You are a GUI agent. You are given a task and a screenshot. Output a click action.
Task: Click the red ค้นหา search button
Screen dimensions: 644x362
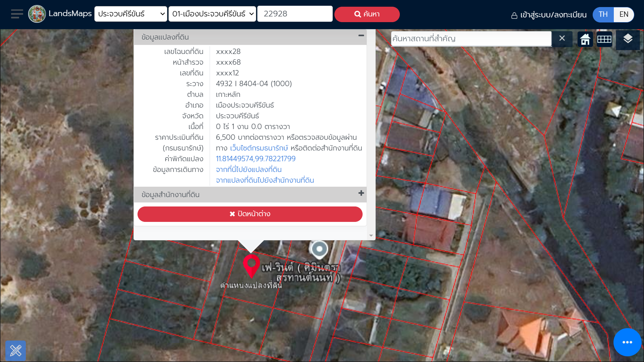coord(367,14)
